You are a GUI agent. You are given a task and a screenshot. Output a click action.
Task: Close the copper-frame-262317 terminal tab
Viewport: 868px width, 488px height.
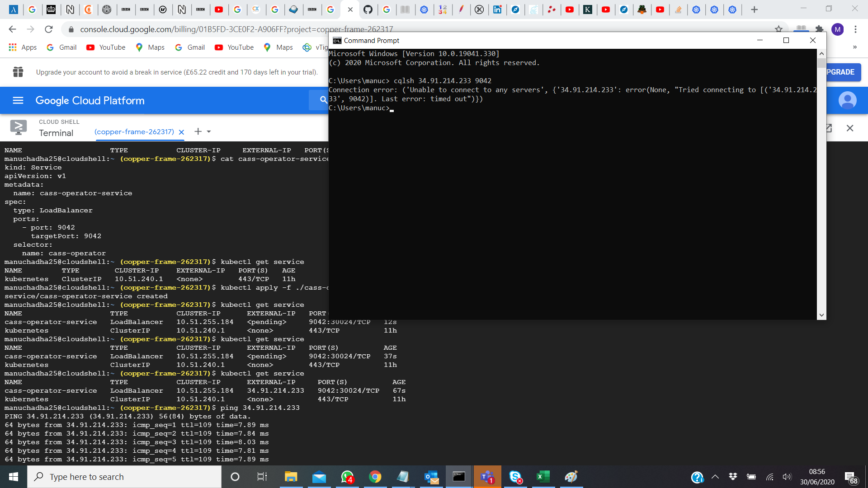tap(181, 132)
